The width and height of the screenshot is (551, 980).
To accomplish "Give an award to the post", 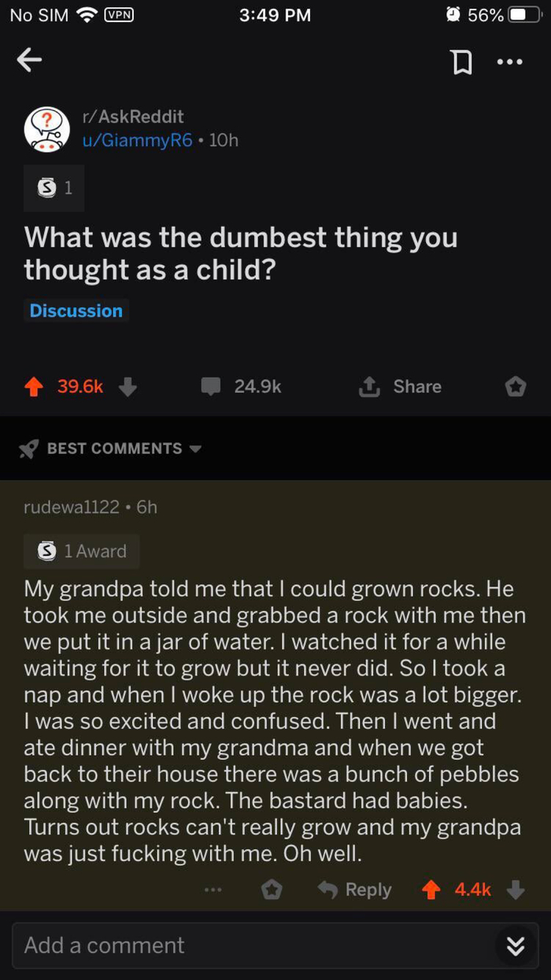I will click(515, 386).
